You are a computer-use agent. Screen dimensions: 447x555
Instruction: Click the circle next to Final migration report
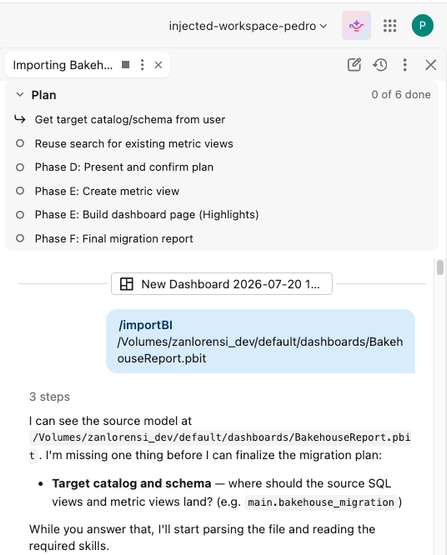click(x=20, y=238)
